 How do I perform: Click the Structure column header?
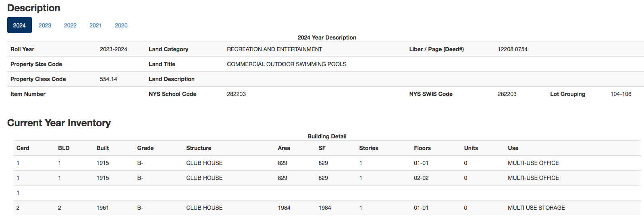click(199, 148)
